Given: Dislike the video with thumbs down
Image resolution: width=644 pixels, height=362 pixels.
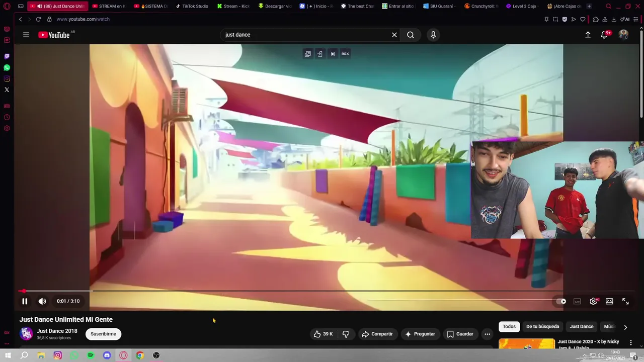Looking at the screenshot, I should [x=346, y=334].
